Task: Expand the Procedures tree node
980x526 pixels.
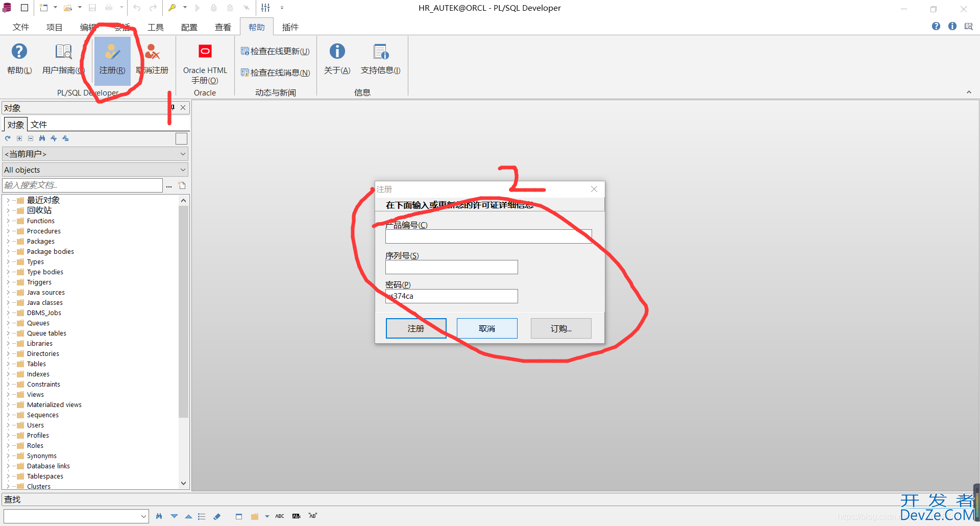Action: (x=8, y=231)
